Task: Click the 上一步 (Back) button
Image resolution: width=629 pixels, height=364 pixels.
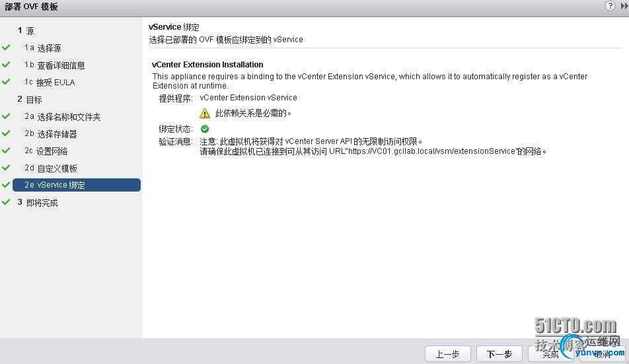Action: [448, 354]
